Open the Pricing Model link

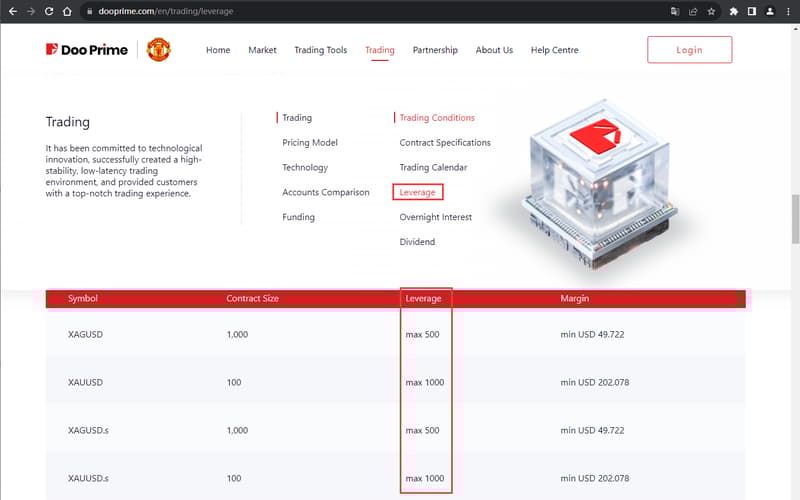point(310,143)
